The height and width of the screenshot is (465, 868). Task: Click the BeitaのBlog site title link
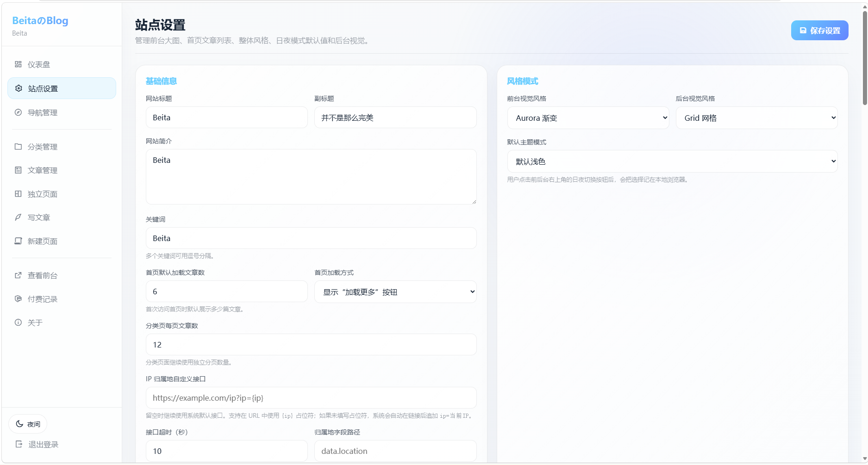click(x=40, y=21)
